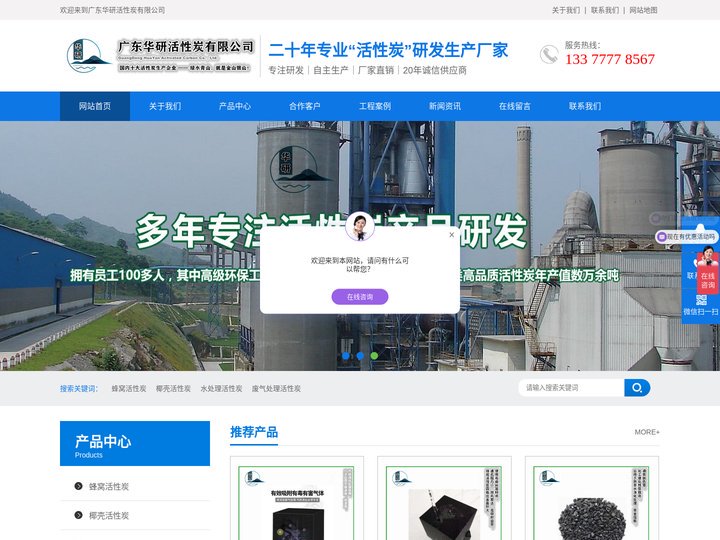Open the 工程案例 nav menu
The height and width of the screenshot is (540, 720).
[x=375, y=106]
